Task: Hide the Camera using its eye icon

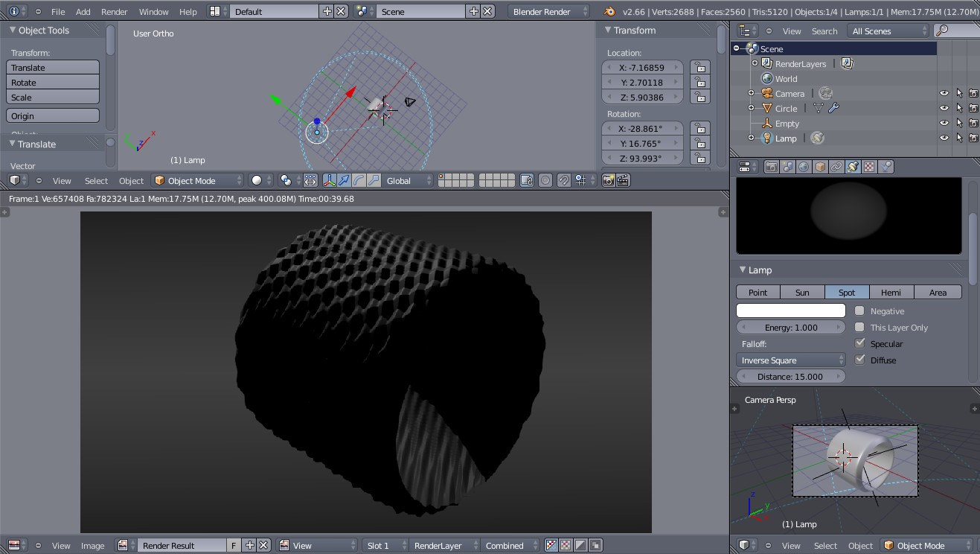Action: (944, 93)
